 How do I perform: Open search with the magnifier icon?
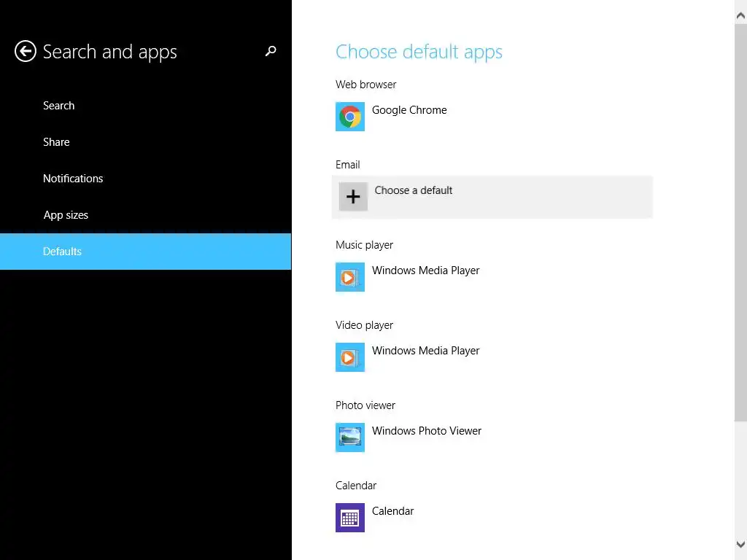(x=271, y=51)
